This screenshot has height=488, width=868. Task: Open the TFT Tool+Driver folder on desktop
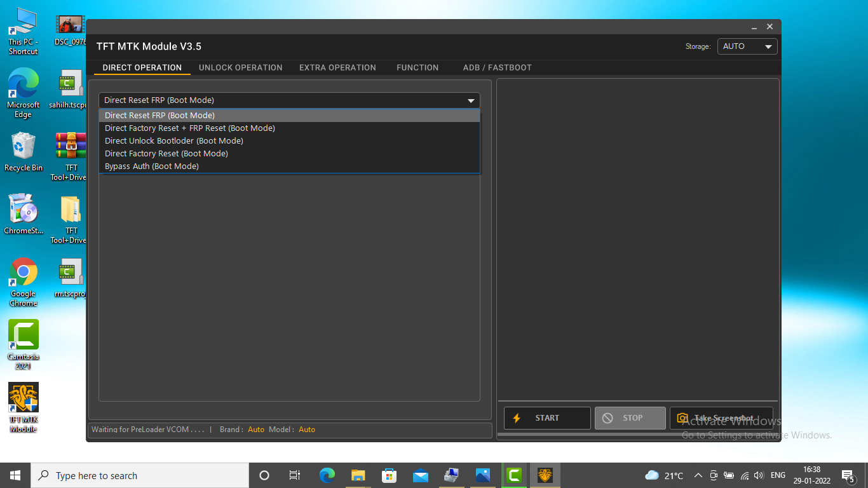[x=70, y=219]
